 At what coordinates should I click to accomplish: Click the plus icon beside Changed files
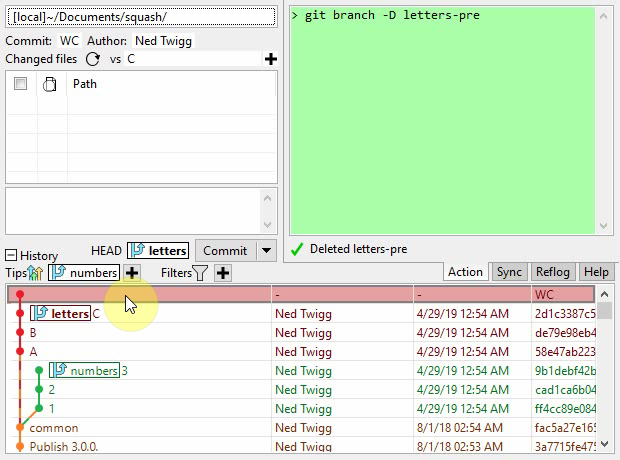pyautogui.click(x=270, y=60)
